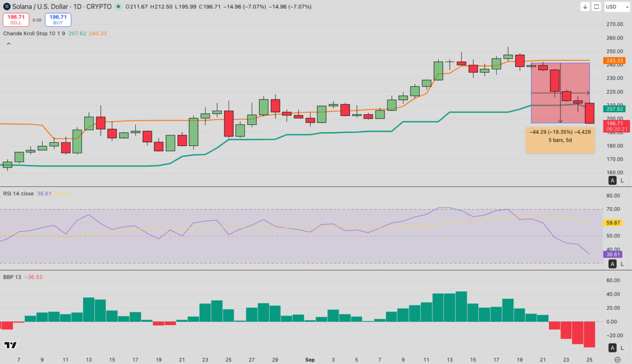Toggle auto scale 'A' on RSI pane

613,263
